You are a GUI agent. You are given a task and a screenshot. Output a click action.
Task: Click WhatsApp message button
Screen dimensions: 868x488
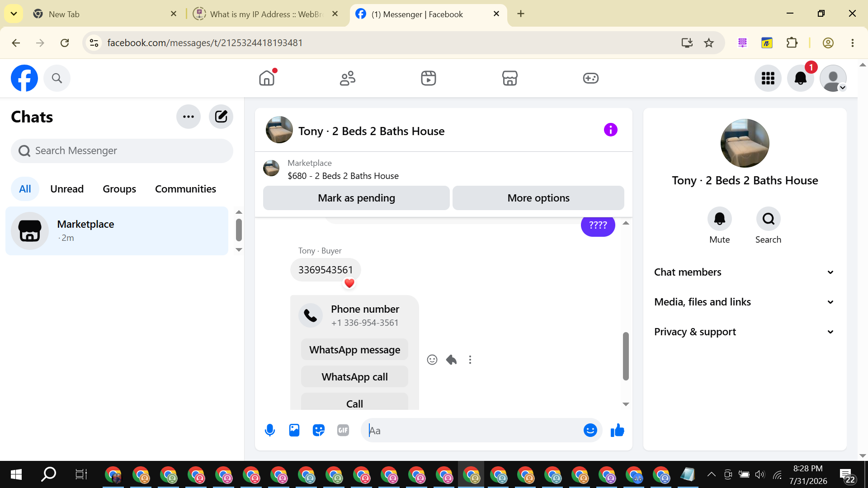(x=355, y=350)
